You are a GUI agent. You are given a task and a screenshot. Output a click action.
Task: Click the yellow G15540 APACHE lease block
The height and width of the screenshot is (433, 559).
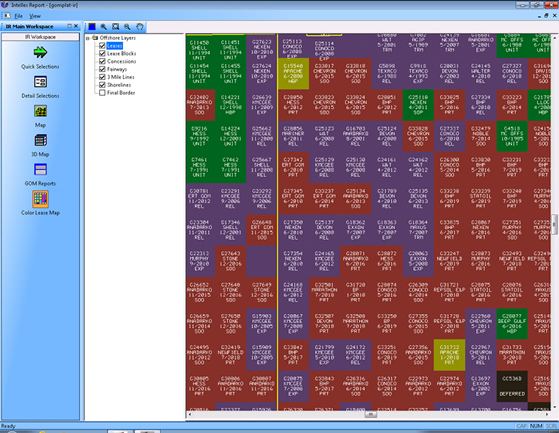click(x=293, y=74)
